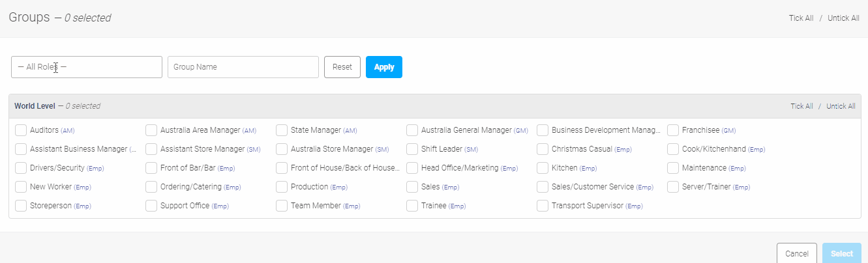Select the Shift Leader checkbox

(412, 149)
